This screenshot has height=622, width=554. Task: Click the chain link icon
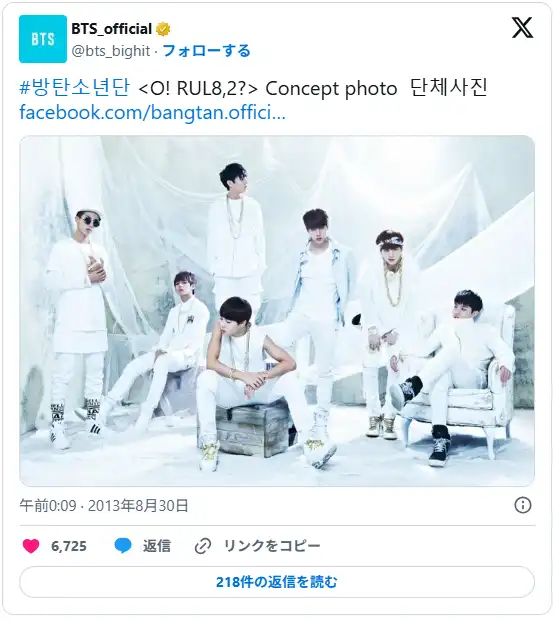pyautogui.click(x=203, y=546)
